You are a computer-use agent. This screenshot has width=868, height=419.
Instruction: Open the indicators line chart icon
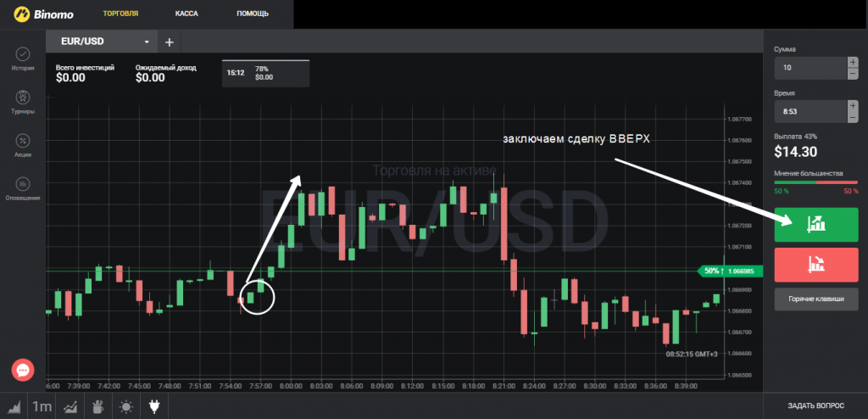click(x=70, y=407)
